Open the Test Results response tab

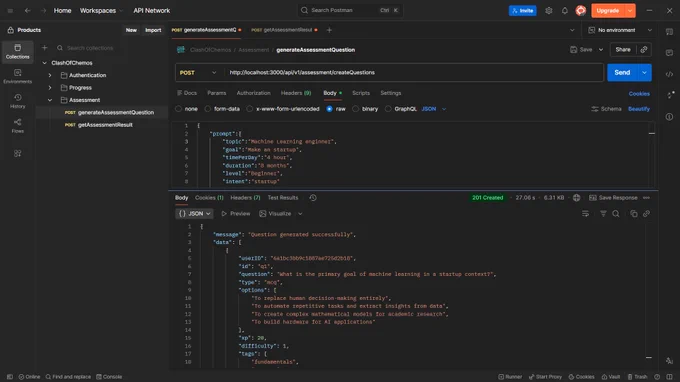283,198
